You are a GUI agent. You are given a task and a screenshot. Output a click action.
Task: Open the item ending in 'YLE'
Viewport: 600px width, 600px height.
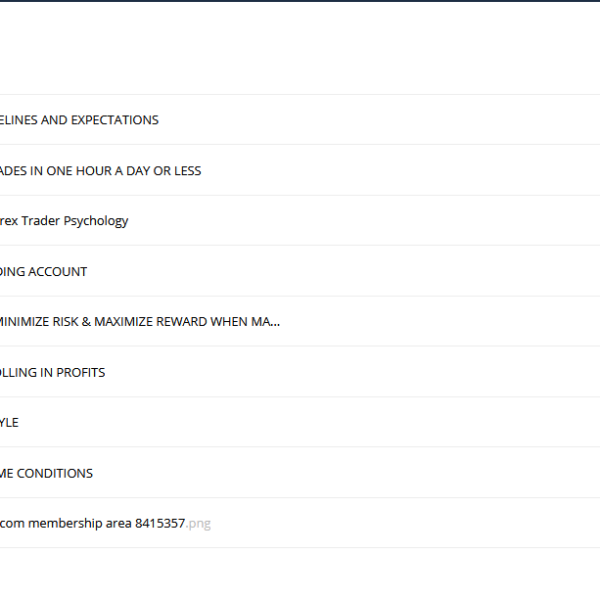pyautogui.click(x=9, y=423)
